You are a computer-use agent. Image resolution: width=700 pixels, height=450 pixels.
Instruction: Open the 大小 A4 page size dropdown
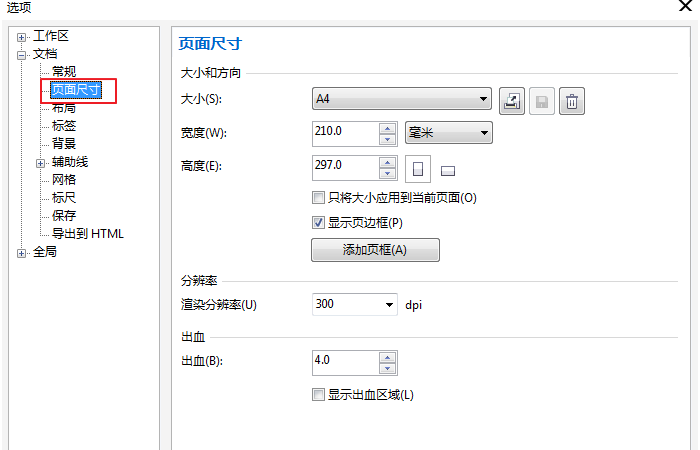483,100
